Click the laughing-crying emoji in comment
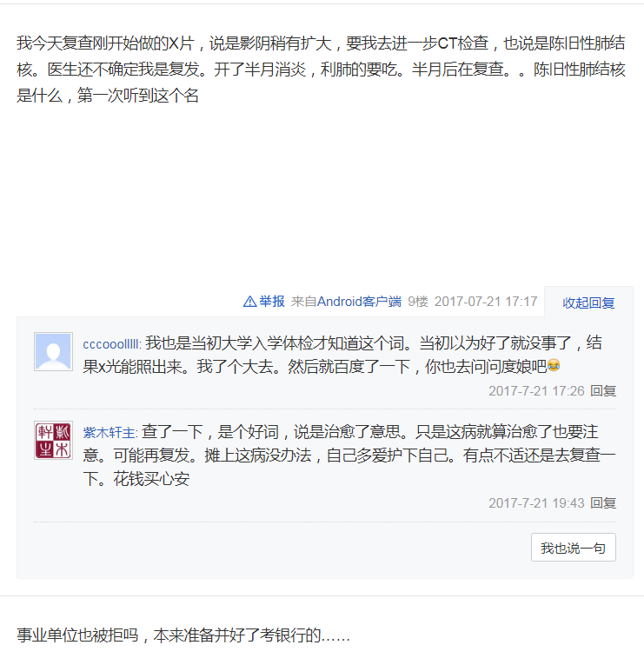Image resolution: width=644 pixels, height=665 pixels. (x=554, y=365)
